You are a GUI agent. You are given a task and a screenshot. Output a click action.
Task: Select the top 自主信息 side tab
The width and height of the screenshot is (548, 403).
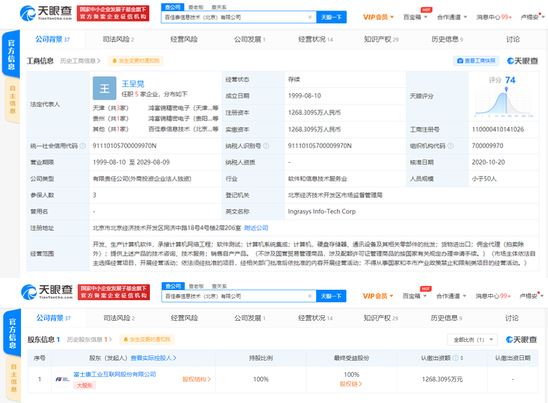point(13,100)
